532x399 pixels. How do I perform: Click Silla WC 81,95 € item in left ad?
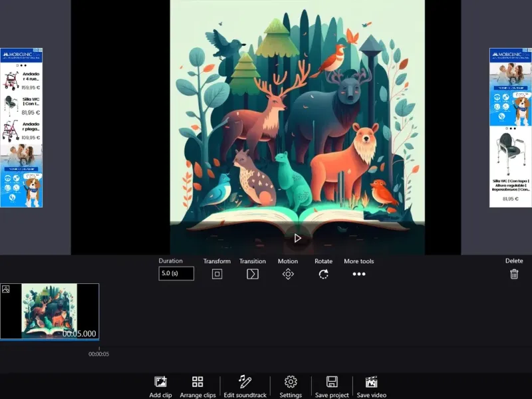coord(21,106)
